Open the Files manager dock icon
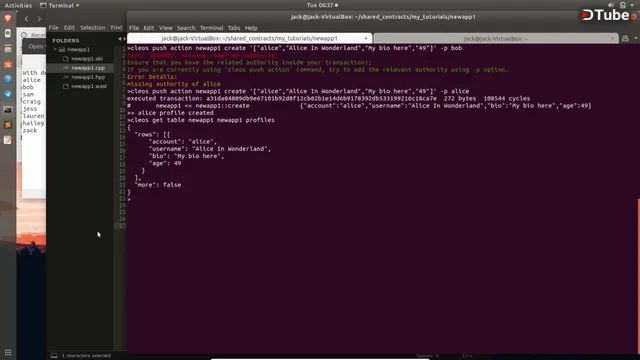 coord(8,49)
